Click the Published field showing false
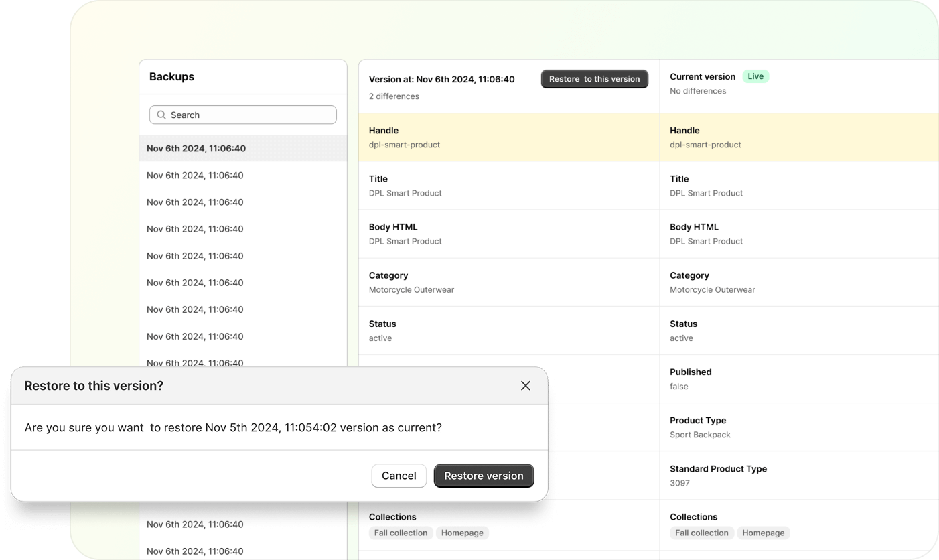 797,379
